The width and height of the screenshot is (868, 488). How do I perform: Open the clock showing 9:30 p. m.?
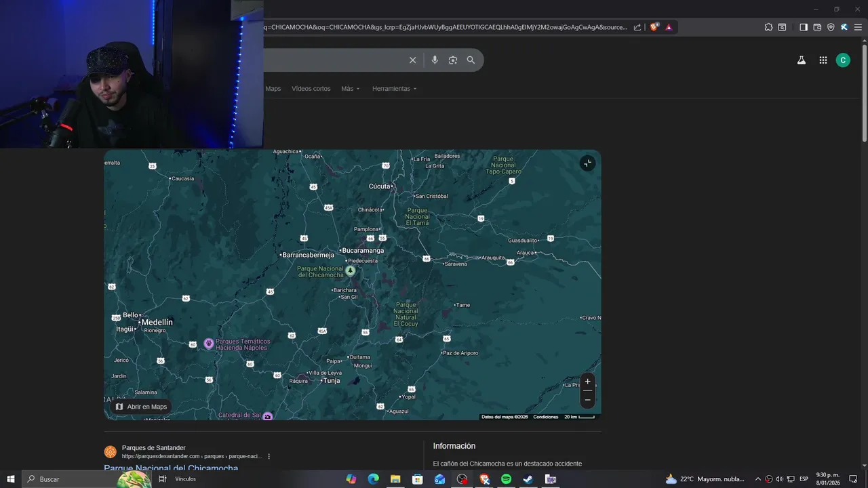(828, 479)
